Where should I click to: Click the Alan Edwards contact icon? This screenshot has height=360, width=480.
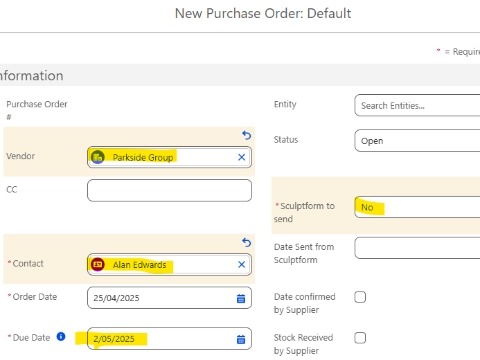(98, 264)
